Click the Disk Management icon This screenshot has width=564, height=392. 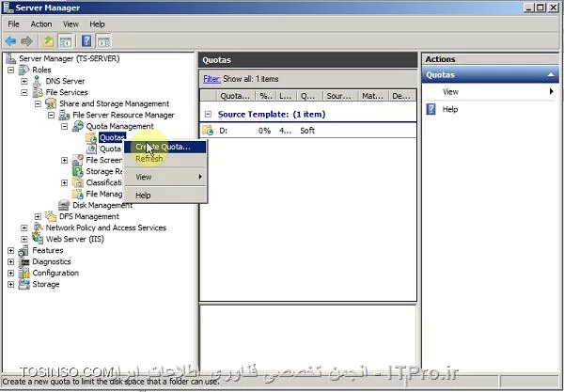64,205
